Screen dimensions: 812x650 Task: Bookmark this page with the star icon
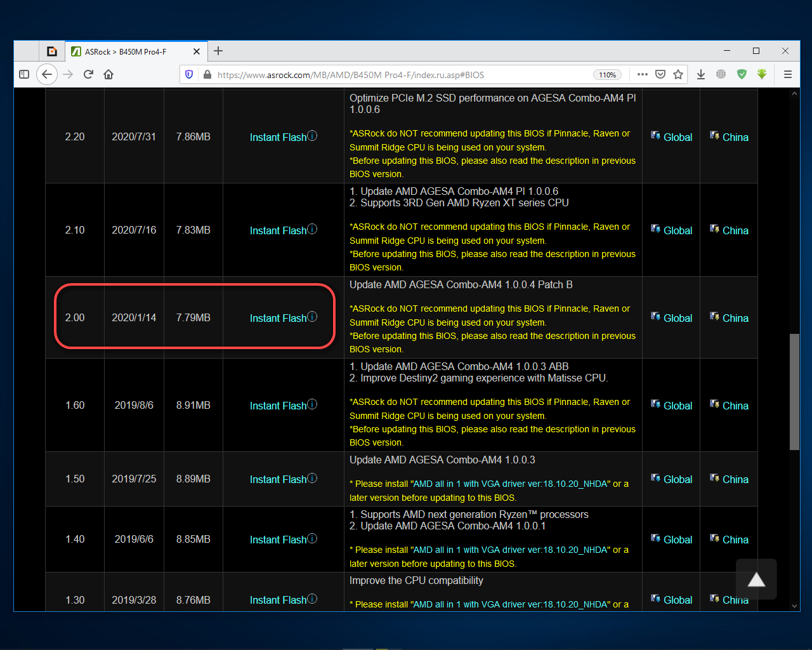678,74
